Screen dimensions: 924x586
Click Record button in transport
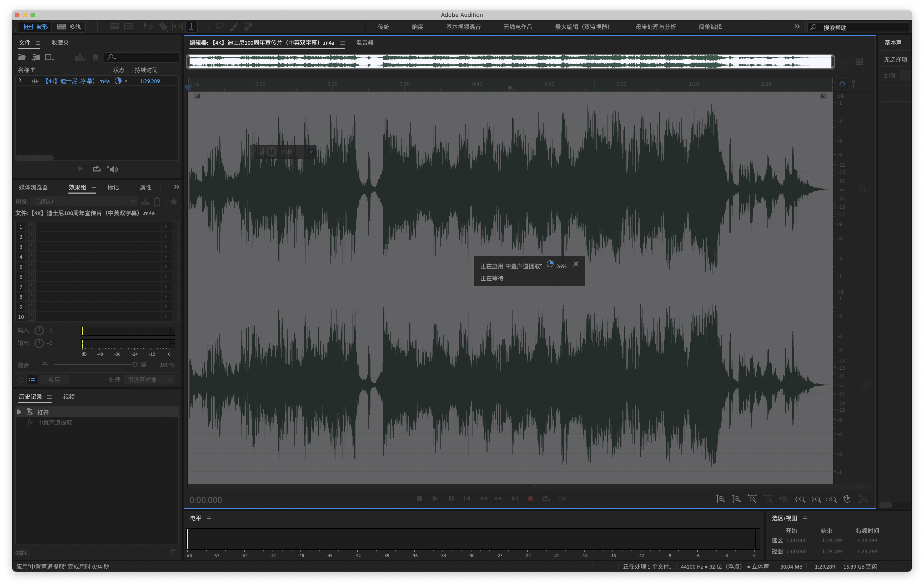(530, 499)
